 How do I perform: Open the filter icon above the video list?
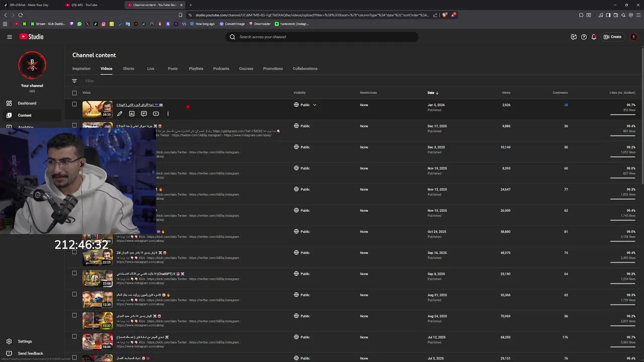tap(74, 81)
